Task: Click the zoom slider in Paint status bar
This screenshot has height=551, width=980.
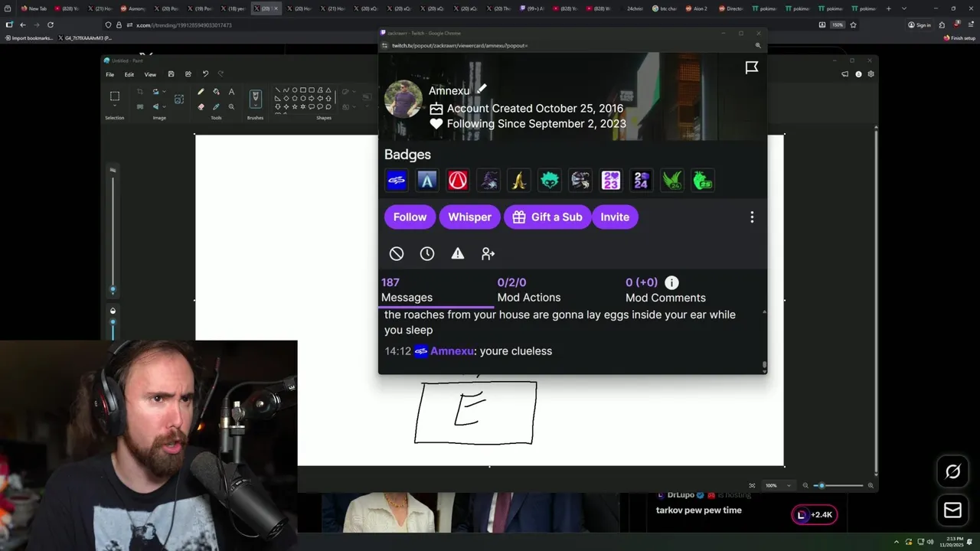Action: 838,485
